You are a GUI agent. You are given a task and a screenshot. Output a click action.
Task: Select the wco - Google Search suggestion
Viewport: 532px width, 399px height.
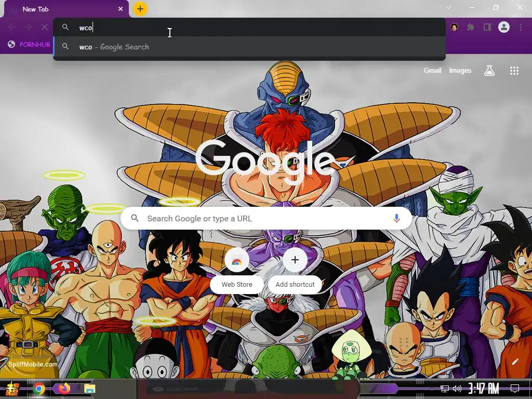[249, 47]
